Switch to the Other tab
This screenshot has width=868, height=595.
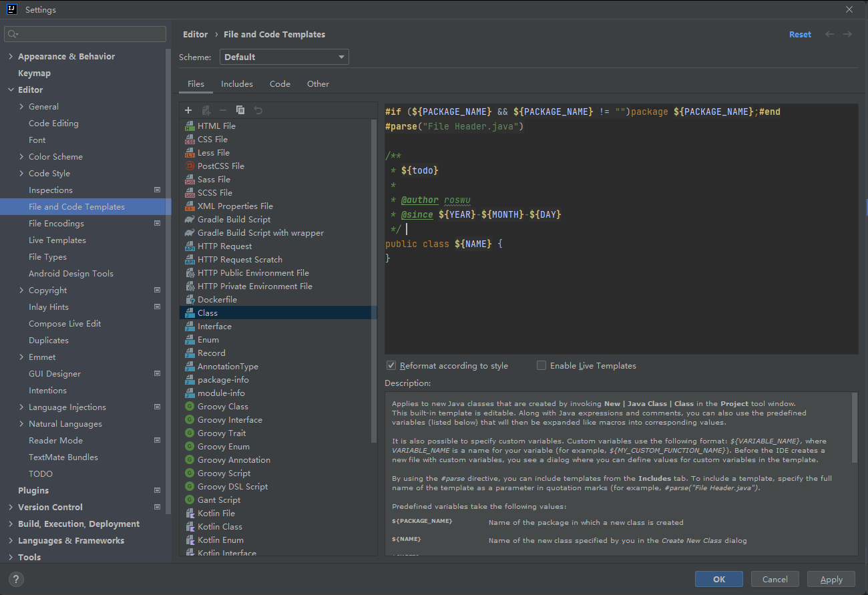coord(318,83)
